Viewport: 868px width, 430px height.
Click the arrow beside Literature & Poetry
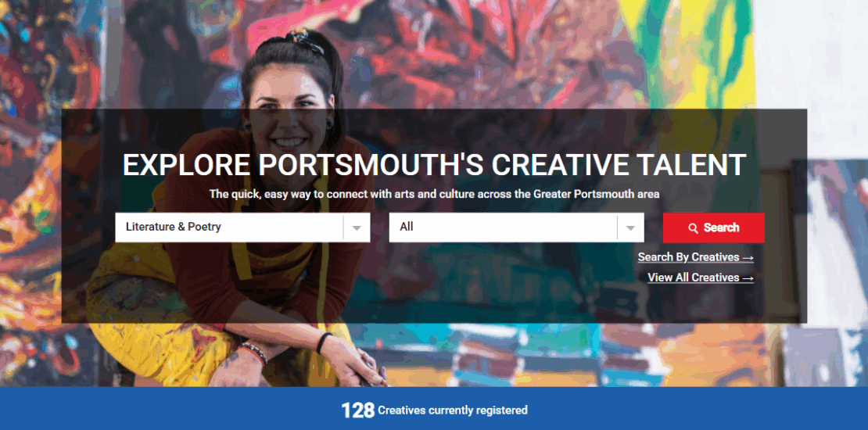click(357, 228)
